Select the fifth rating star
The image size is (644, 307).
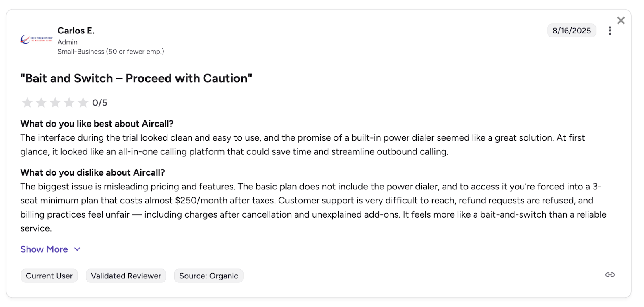[x=83, y=103]
